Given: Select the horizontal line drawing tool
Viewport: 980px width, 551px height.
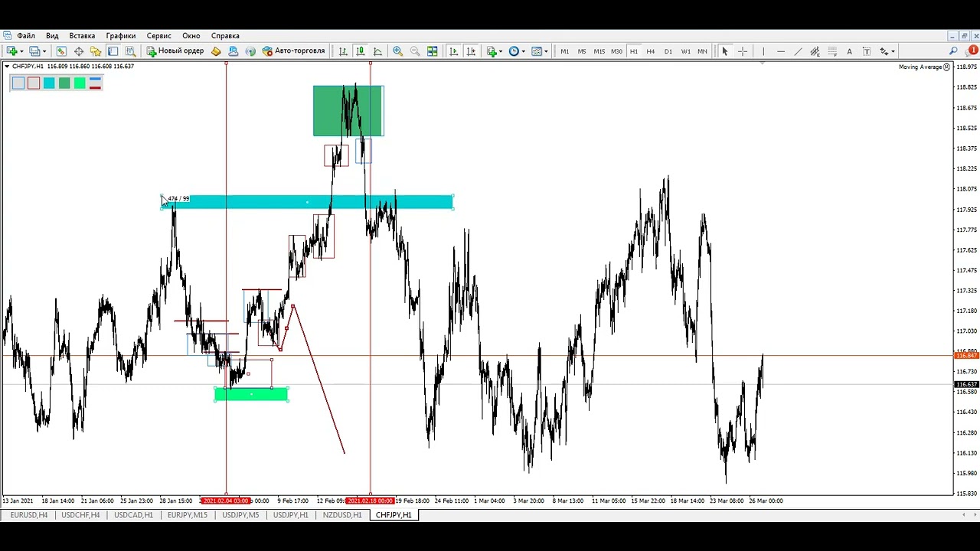Looking at the screenshot, I should click(x=780, y=51).
